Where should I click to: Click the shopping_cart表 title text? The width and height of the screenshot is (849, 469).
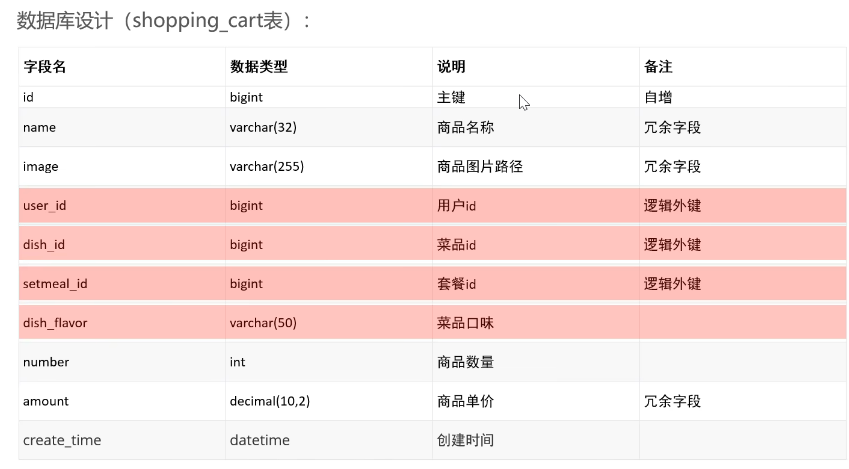click(164, 21)
